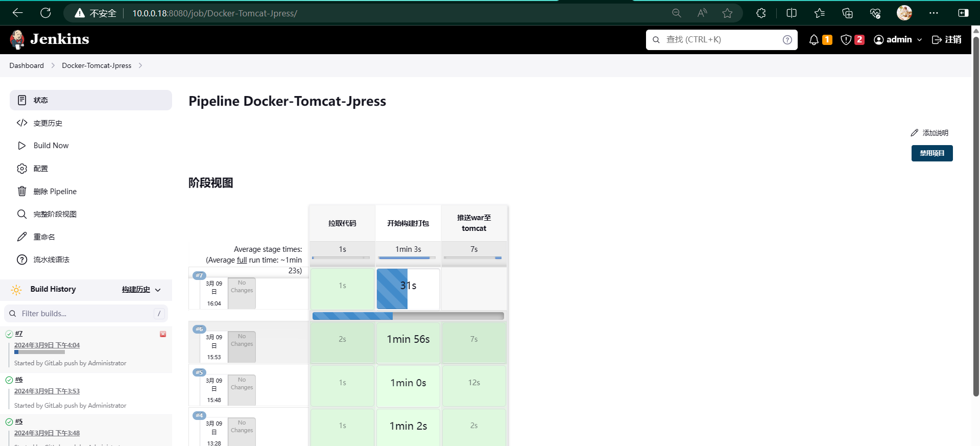Click search help question mark icon
Image resolution: width=980 pixels, height=446 pixels.
pyautogui.click(x=787, y=39)
